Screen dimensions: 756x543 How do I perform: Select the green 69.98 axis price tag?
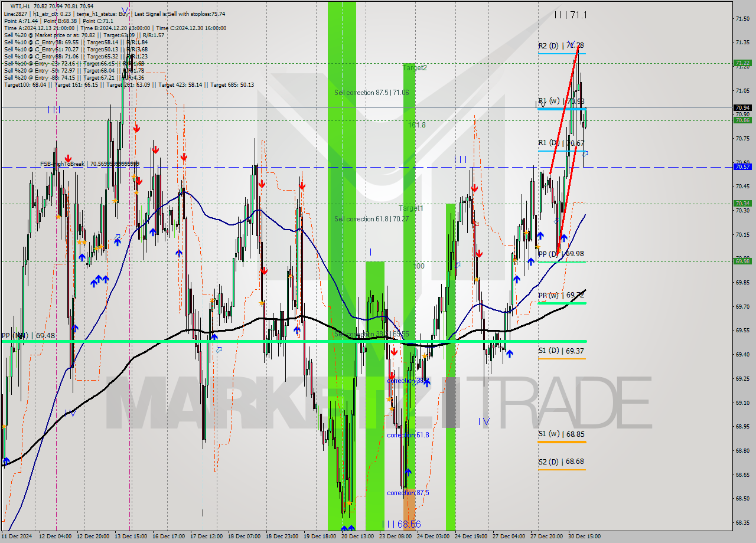click(x=742, y=260)
